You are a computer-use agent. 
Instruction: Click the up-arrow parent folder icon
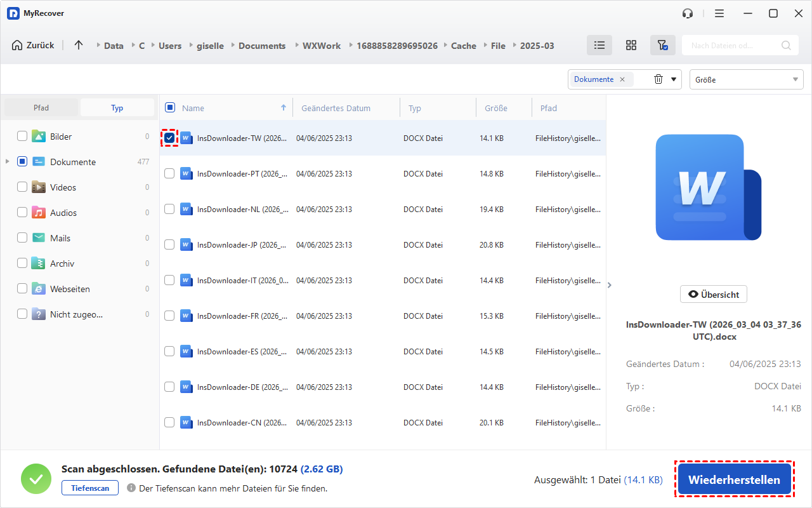coord(79,45)
